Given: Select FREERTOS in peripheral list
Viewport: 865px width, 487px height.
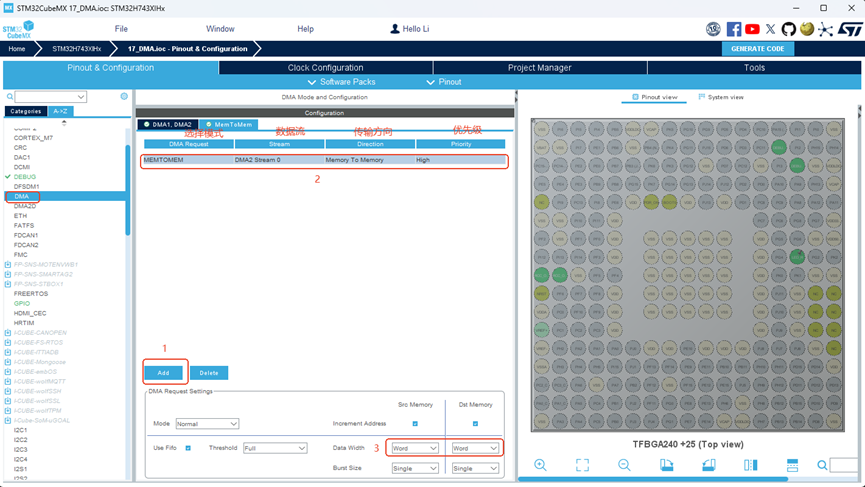Looking at the screenshot, I should [31, 293].
